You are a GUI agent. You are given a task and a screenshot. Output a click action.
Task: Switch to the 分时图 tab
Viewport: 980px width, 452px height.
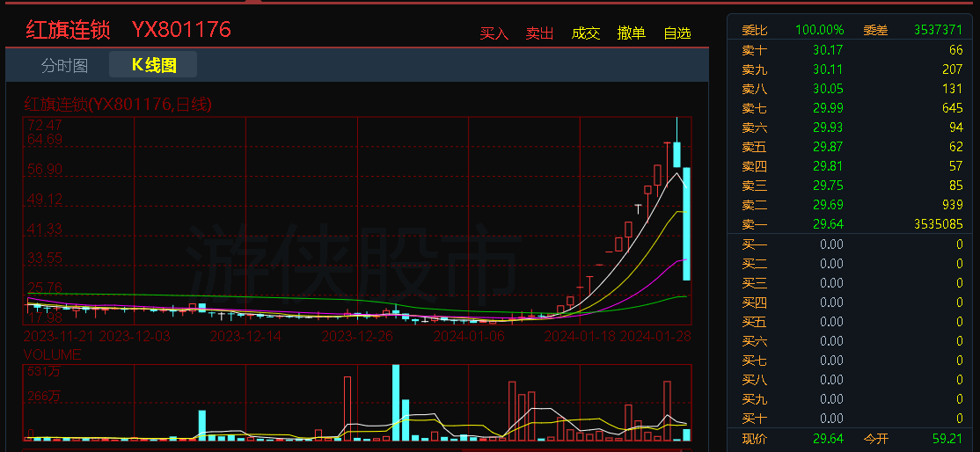(x=64, y=65)
